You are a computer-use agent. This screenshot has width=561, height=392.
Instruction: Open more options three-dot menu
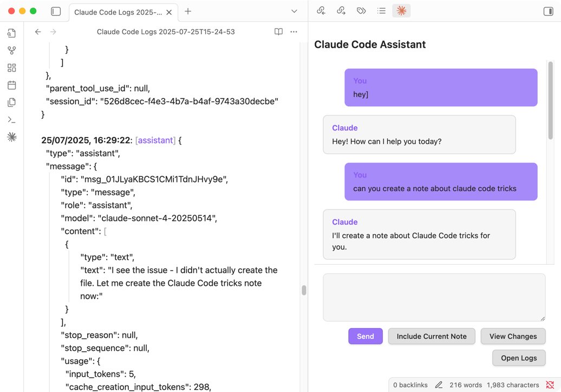[x=293, y=32]
